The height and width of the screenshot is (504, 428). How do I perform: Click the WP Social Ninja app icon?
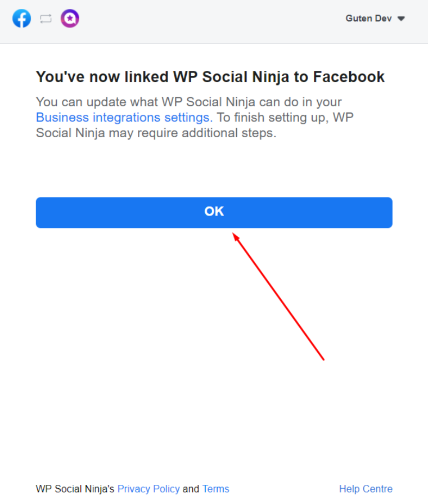coord(70,19)
